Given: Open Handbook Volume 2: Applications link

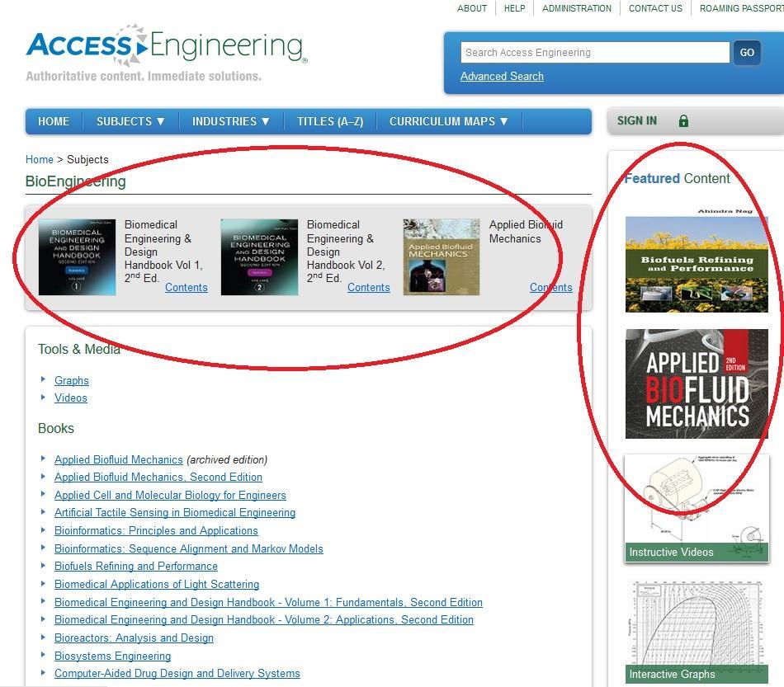Looking at the screenshot, I should 264,620.
